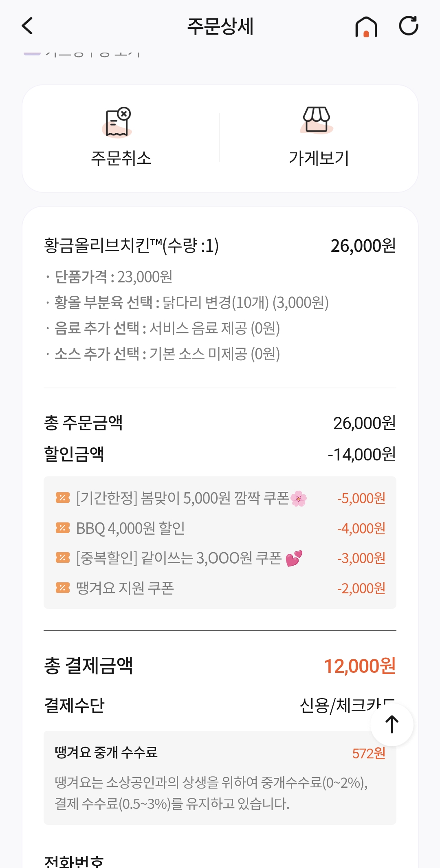Tap the 결제수단 신용/체크카드 value
This screenshot has width=440, height=868.
(x=347, y=705)
